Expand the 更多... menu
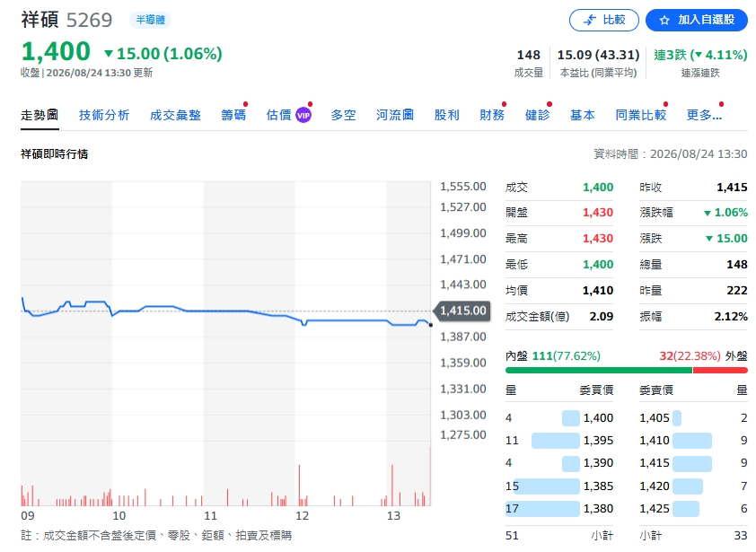 [704, 115]
